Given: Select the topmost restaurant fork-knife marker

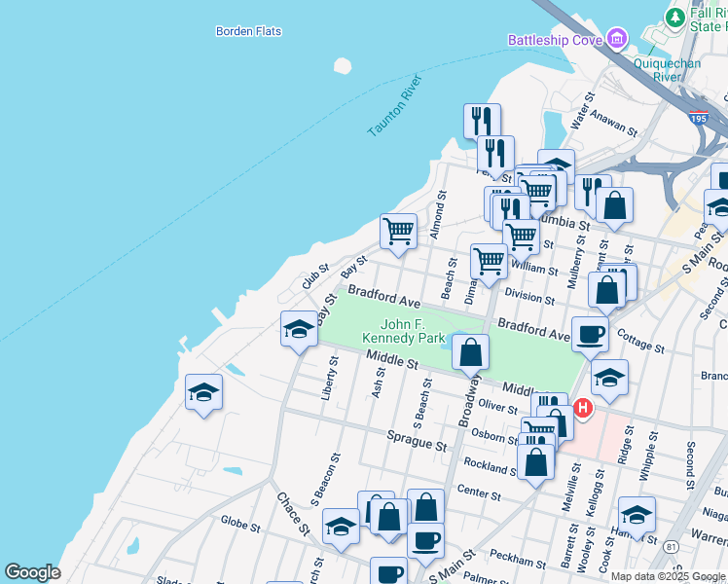Looking at the screenshot, I should [482, 122].
